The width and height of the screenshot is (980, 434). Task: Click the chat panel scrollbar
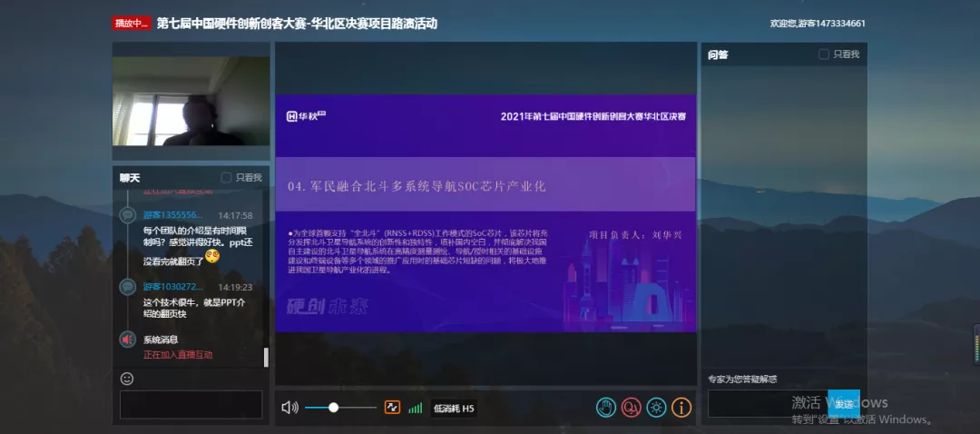tap(266, 357)
